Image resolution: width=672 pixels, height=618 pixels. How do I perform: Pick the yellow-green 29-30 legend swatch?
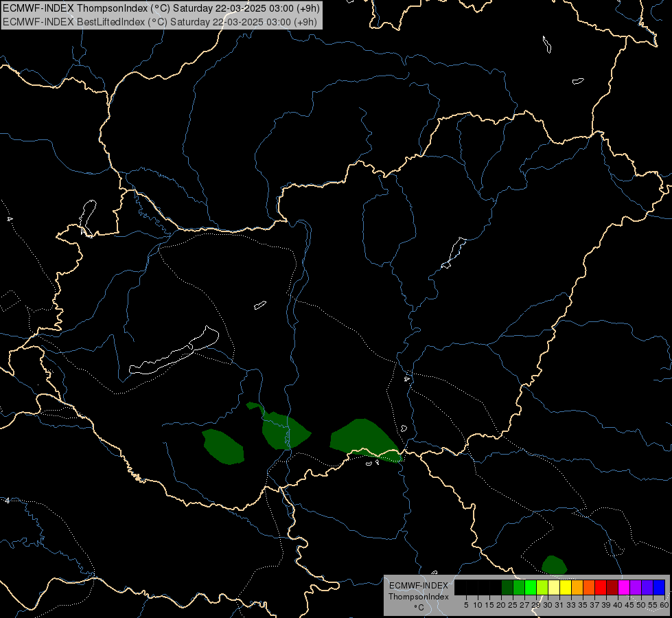(542, 588)
